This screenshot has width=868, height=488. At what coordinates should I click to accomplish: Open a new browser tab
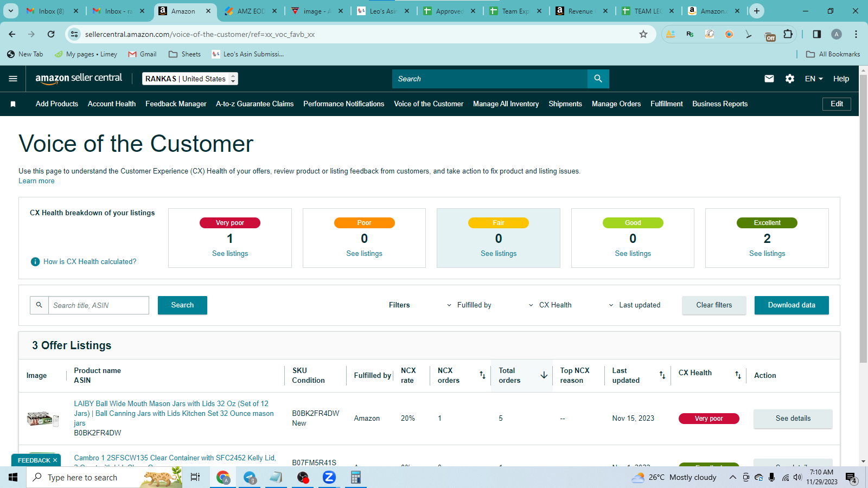click(757, 11)
